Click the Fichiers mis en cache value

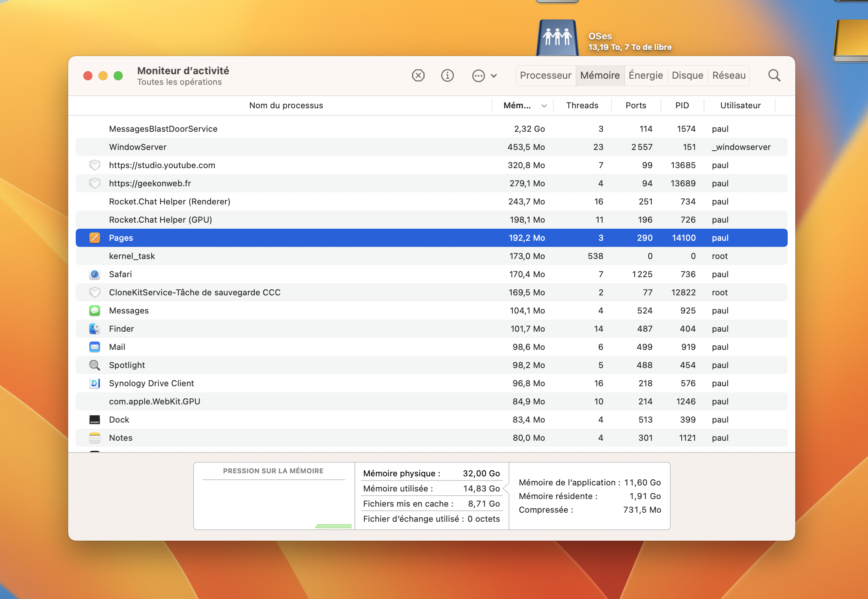pyautogui.click(x=484, y=504)
